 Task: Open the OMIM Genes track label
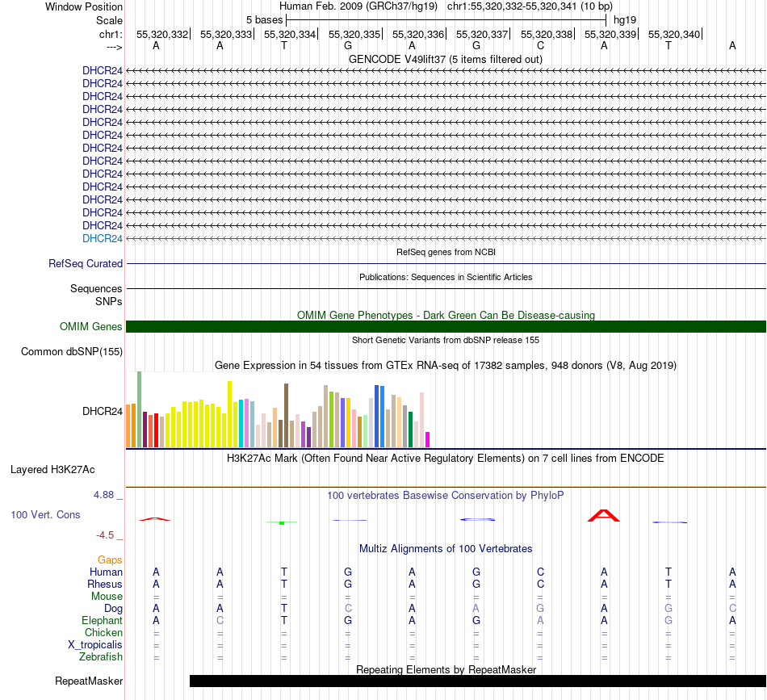point(90,326)
